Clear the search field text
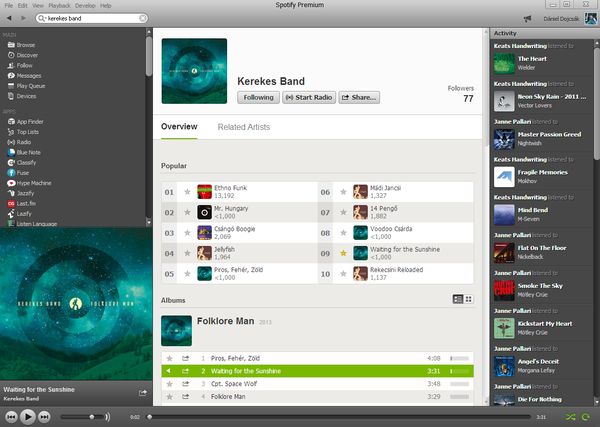Screen dimensions: 600x427 (x=142, y=18)
